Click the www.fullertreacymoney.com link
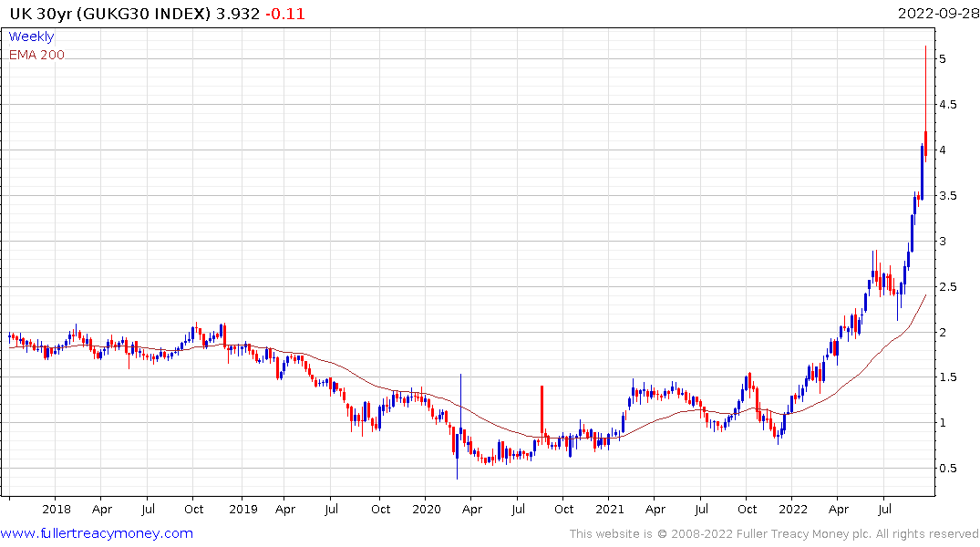 point(97,533)
